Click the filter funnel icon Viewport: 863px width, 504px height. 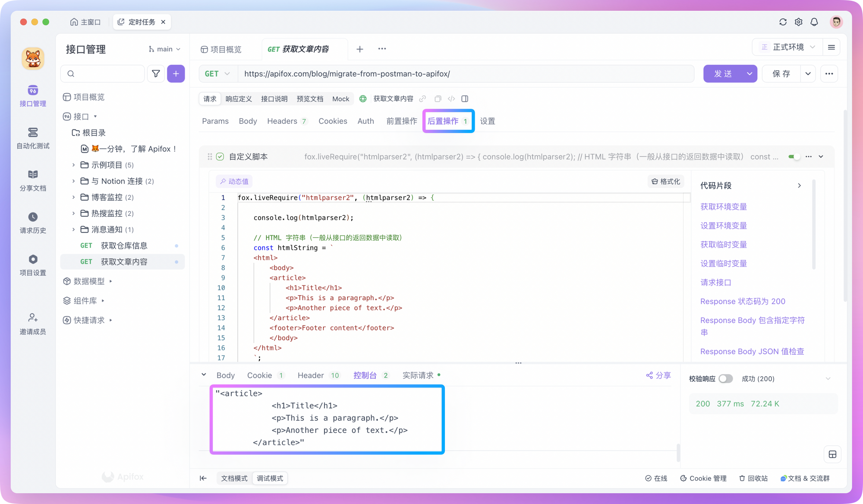click(156, 74)
